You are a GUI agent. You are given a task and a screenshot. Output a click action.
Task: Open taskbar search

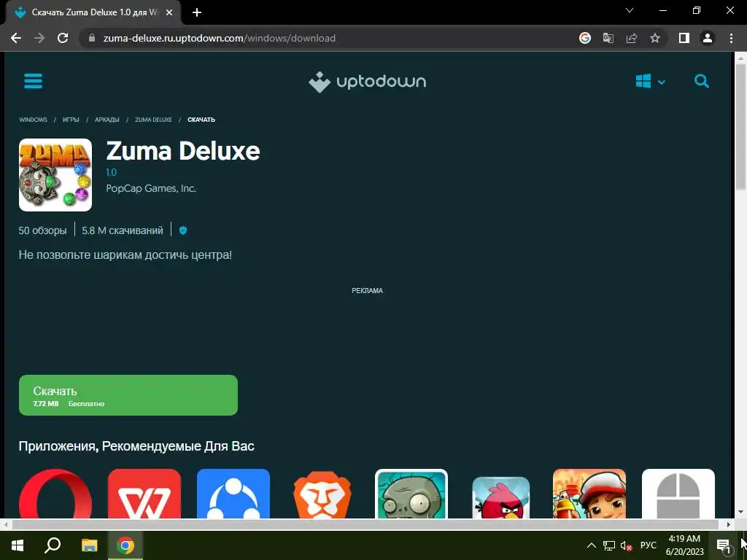[x=53, y=545]
